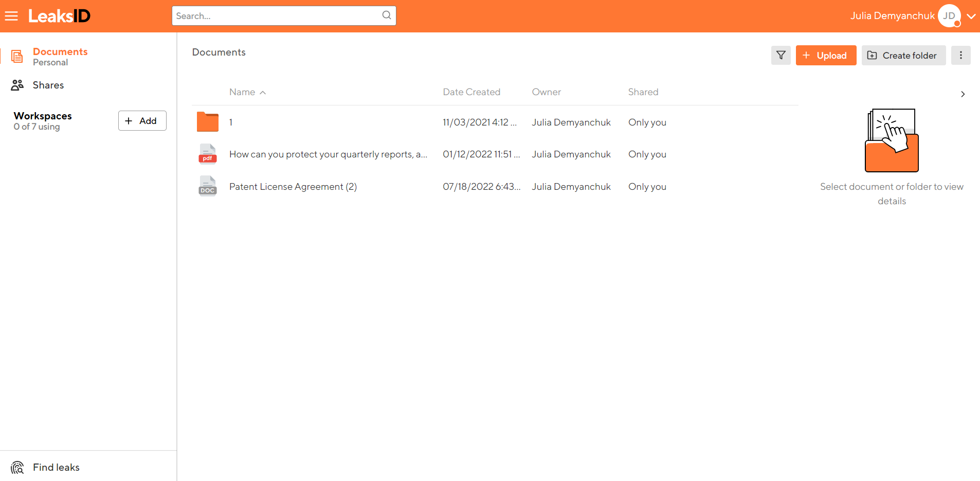Click owner Julia Demyanchuk in folder 1 row
This screenshot has height=481, width=980.
(571, 122)
